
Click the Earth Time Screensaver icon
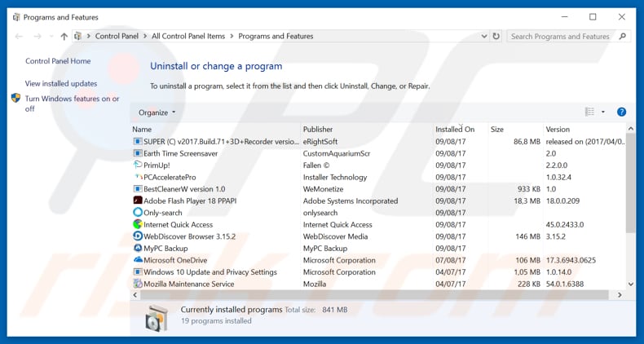pos(138,153)
